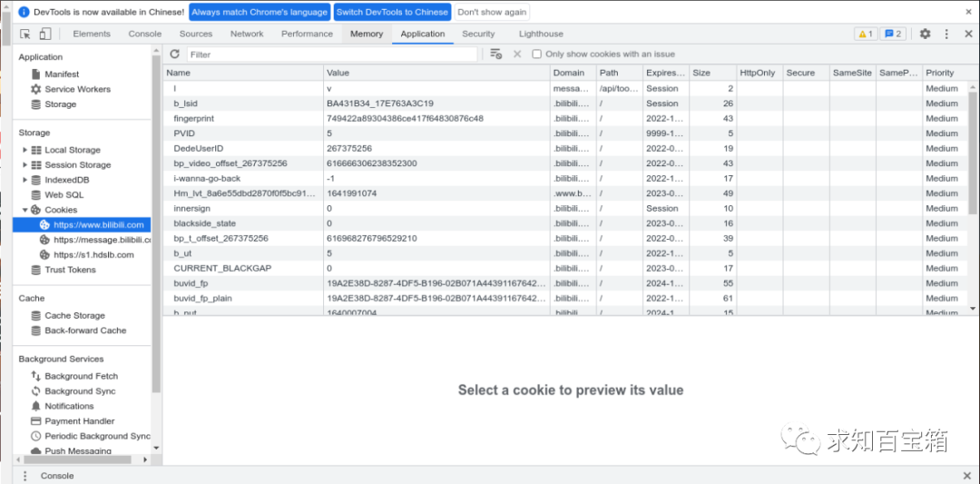The height and width of the screenshot is (484, 980).
Task: Select the innersign cookie row
Action: (565, 208)
